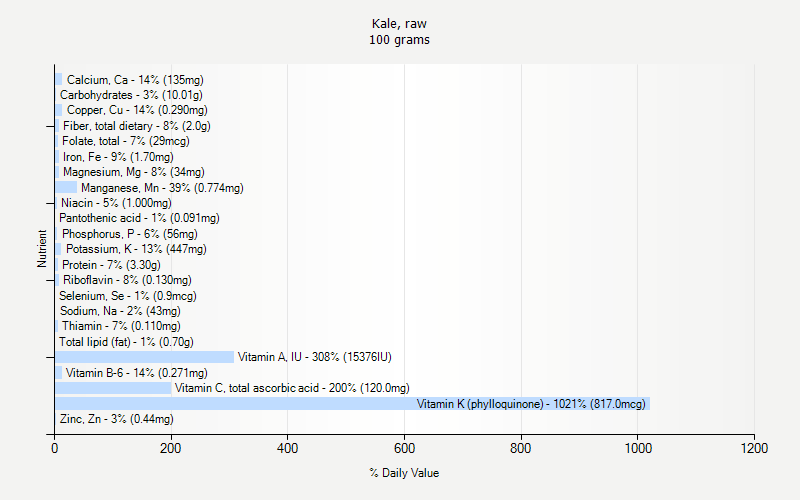Click the 'Kale, raw' chart title
800x500 pixels.
pyautogui.click(x=399, y=24)
